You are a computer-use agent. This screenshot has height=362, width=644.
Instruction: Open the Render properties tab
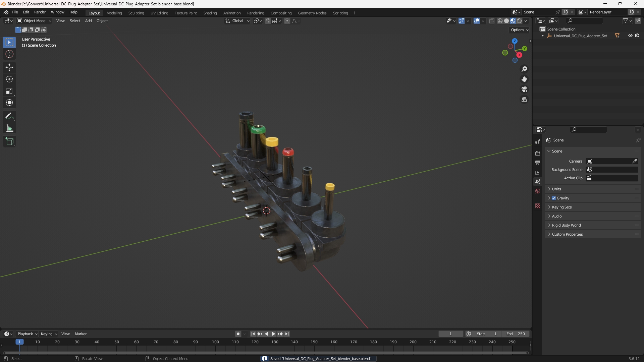pyautogui.click(x=538, y=153)
